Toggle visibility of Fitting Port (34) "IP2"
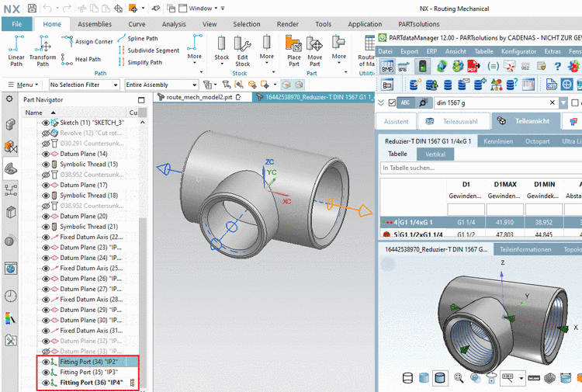This screenshot has height=392, width=582. 46,362
